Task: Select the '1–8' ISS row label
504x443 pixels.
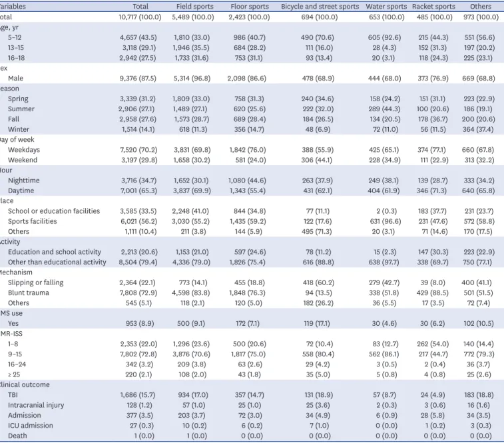Action: click(x=13, y=344)
